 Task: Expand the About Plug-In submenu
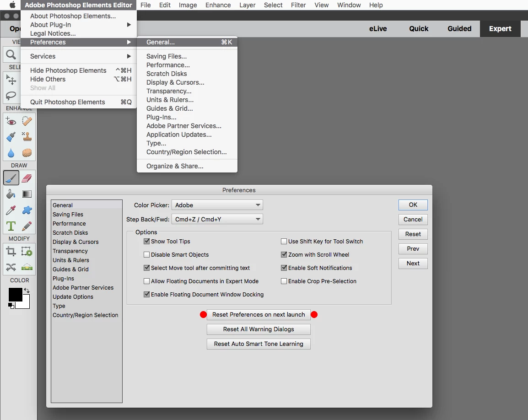click(x=79, y=25)
